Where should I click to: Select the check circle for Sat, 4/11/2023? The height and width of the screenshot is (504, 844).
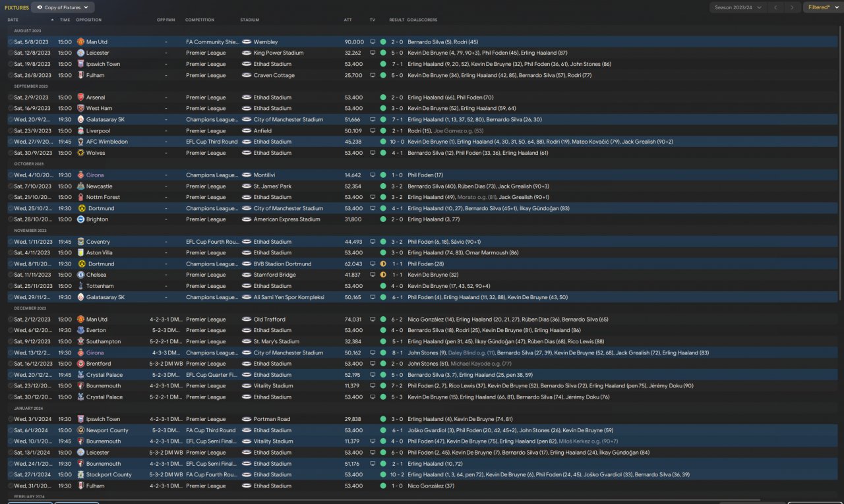click(x=11, y=253)
